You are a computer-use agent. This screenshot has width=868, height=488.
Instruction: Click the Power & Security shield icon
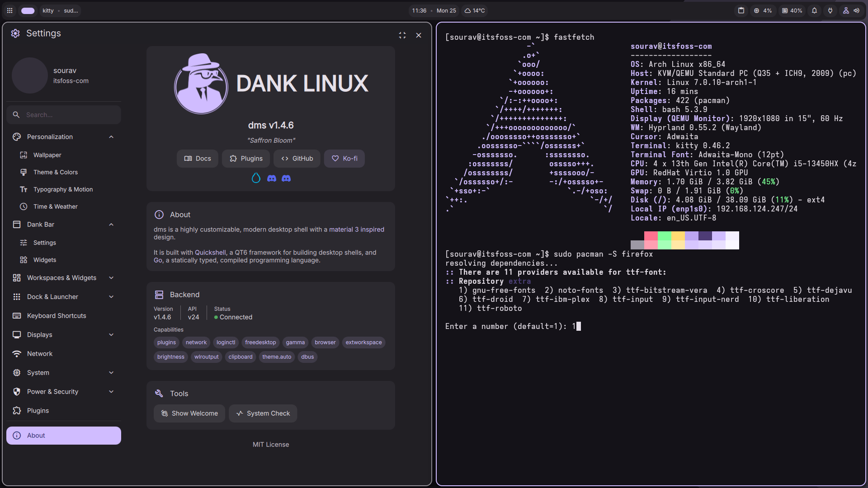pyautogui.click(x=17, y=392)
